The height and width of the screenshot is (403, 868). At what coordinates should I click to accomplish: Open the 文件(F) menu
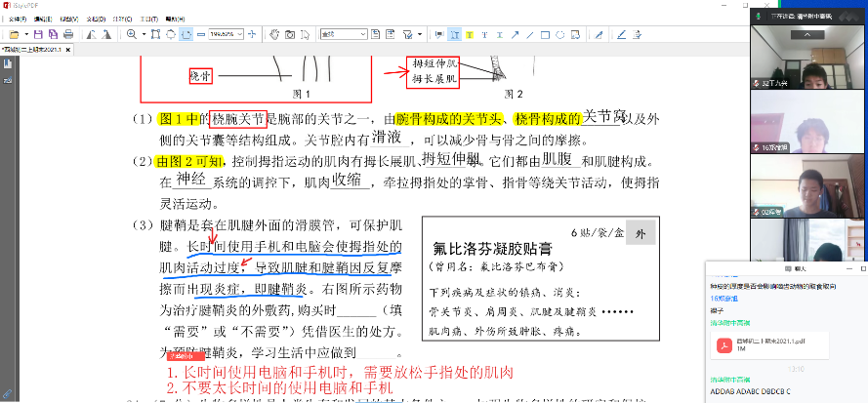pyautogui.click(x=18, y=19)
